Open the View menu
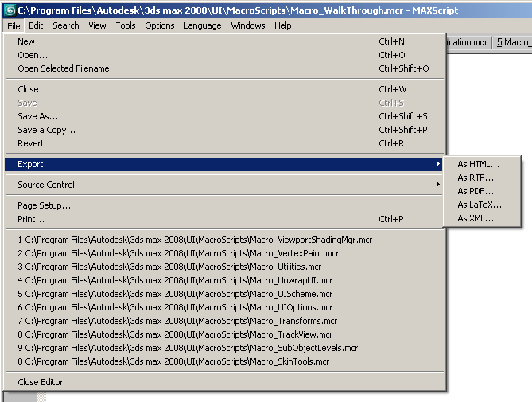532x402 pixels. 97,25
